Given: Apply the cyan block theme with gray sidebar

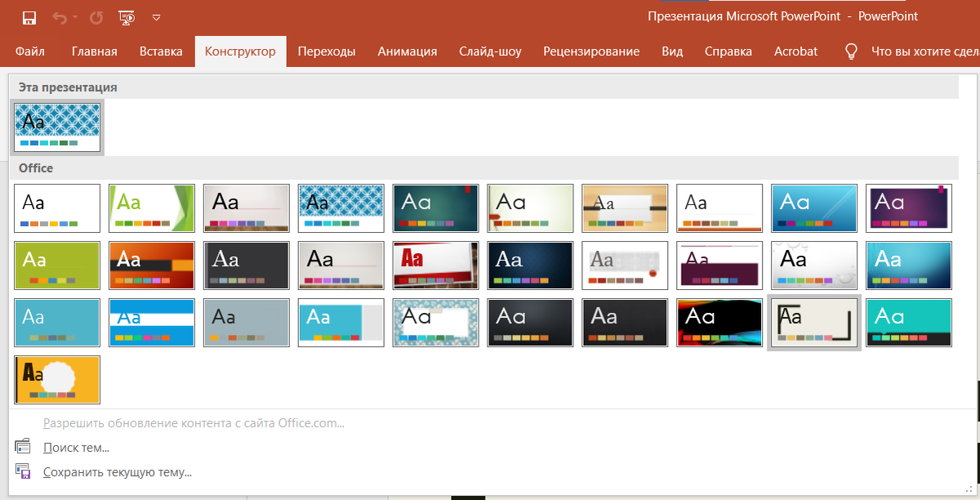Looking at the screenshot, I should tap(341, 323).
